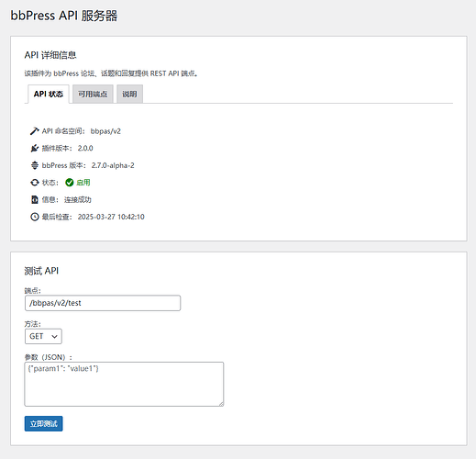
Task: Click the 连接成功 message text
Action: (x=78, y=199)
